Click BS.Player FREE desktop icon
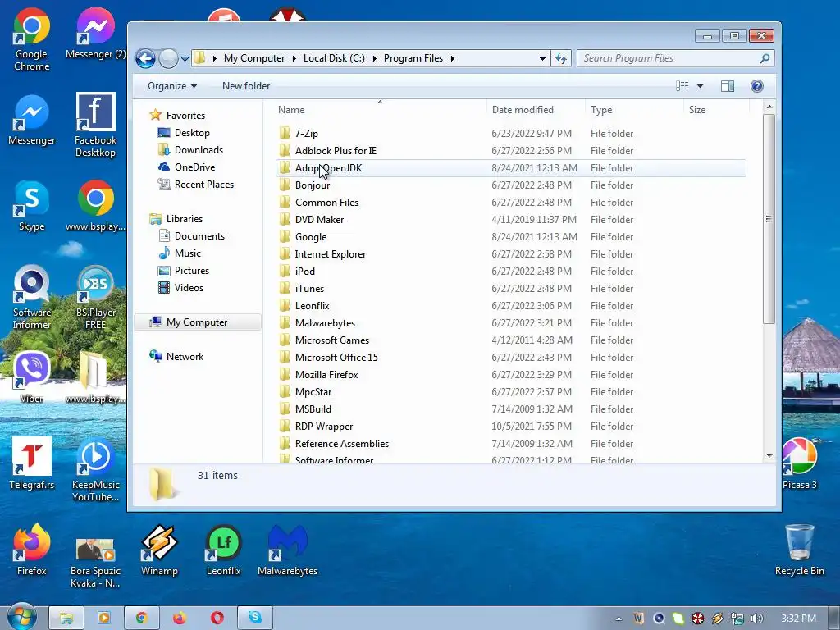The height and width of the screenshot is (630, 840). click(x=95, y=298)
